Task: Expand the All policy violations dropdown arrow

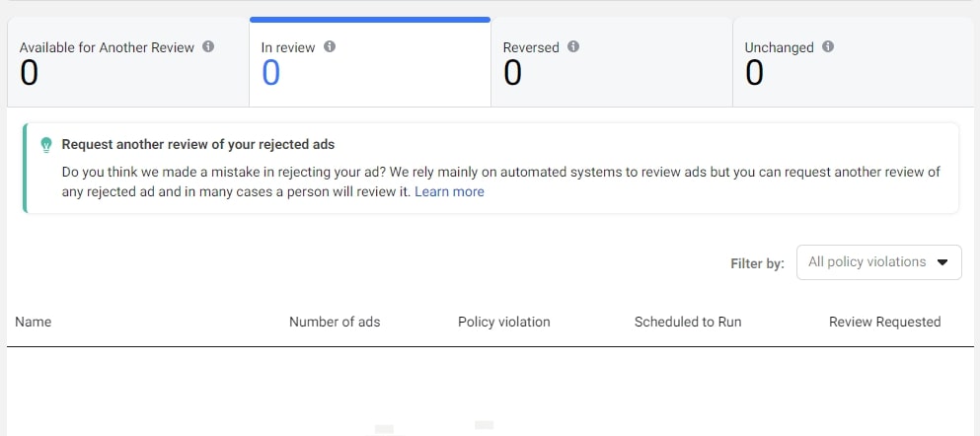Action: [942, 262]
